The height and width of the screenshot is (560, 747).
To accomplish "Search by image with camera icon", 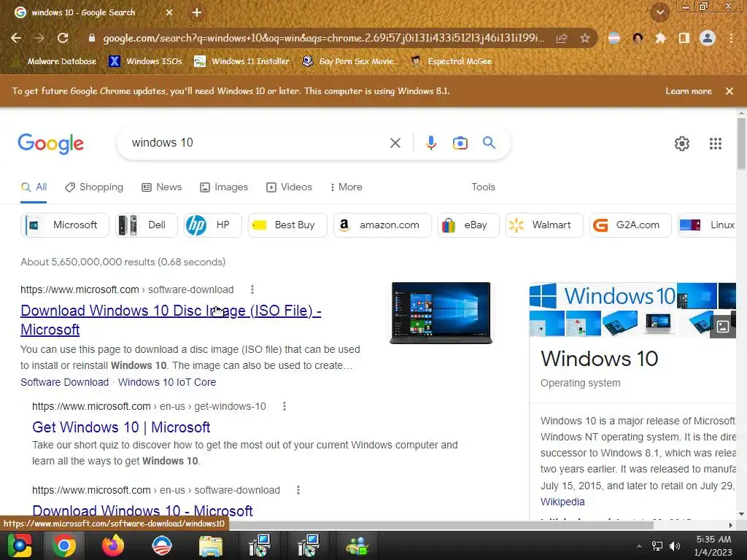I will [460, 143].
